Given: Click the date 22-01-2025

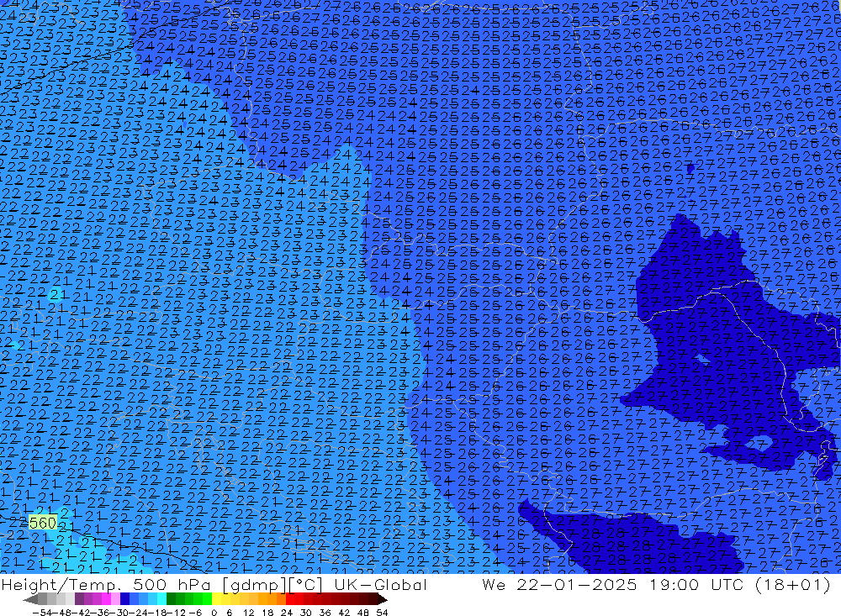Looking at the screenshot, I should coord(577,585).
